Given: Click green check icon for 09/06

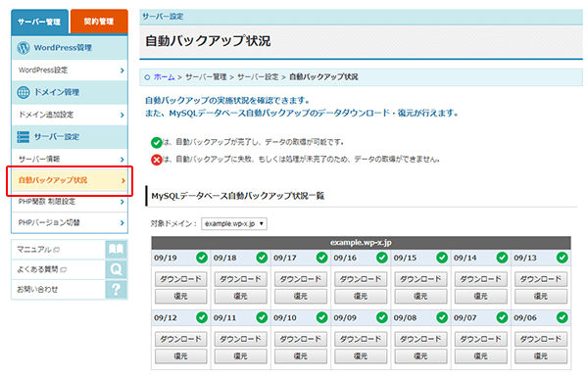Looking at the screenshot, I should (x=563, y=317).
